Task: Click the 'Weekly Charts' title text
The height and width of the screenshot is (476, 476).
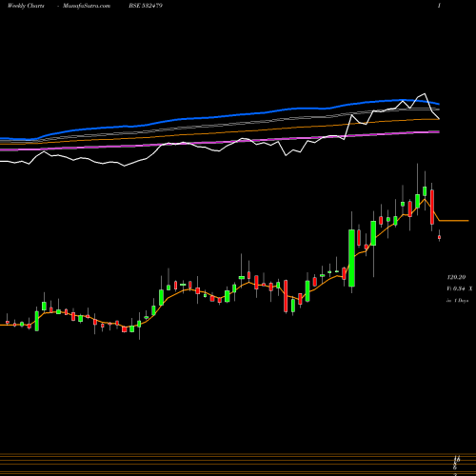Action: (x=26, y=6)
